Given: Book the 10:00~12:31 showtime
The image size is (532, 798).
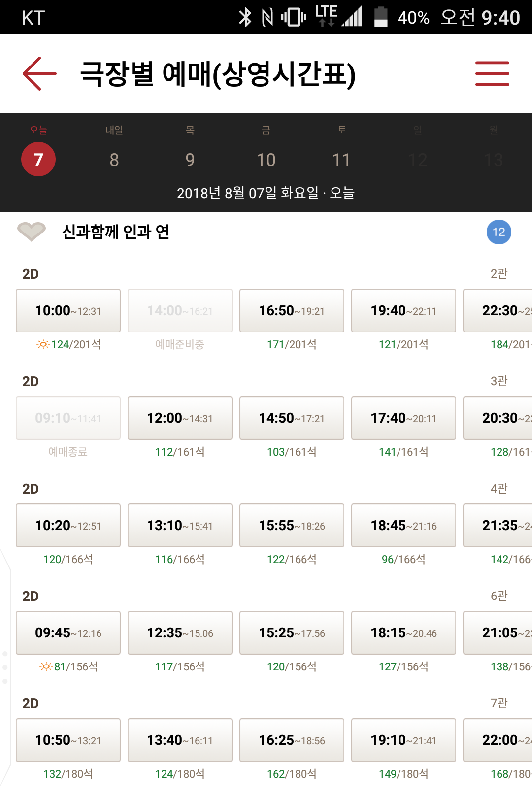Looking at the screenshot, I should tap(68, 311).
